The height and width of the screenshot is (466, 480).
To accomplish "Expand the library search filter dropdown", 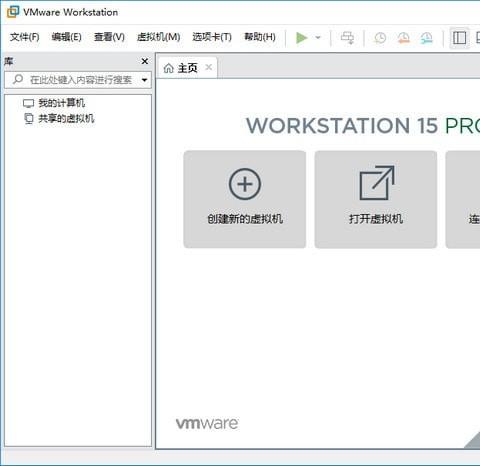I will coord(144,80).
